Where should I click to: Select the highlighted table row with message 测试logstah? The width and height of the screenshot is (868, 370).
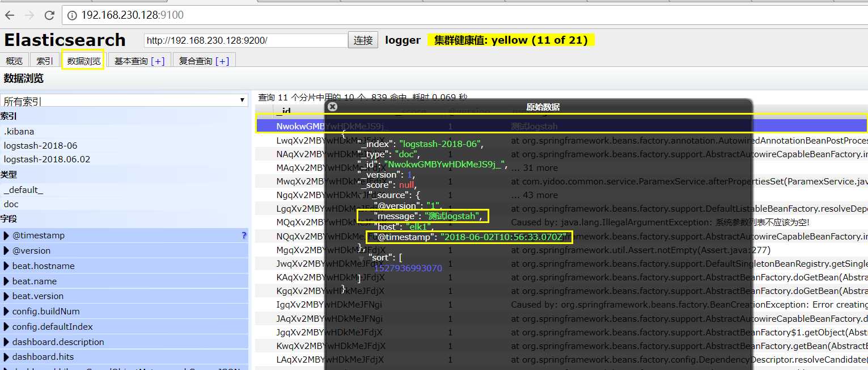562,126
